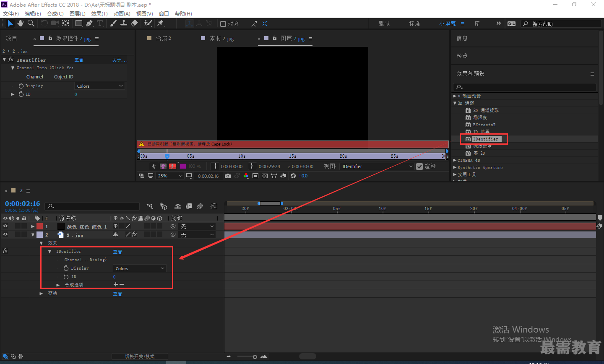Enable the motion blur timeline icon
604x364 pixels.
(200, 206)
